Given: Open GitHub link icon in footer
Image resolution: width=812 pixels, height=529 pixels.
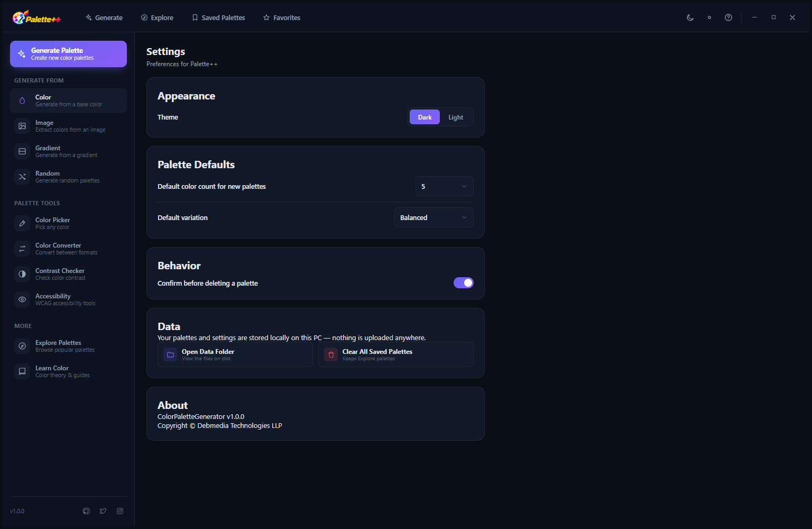Looking at the screenshot, I should (x=86, y=511).
